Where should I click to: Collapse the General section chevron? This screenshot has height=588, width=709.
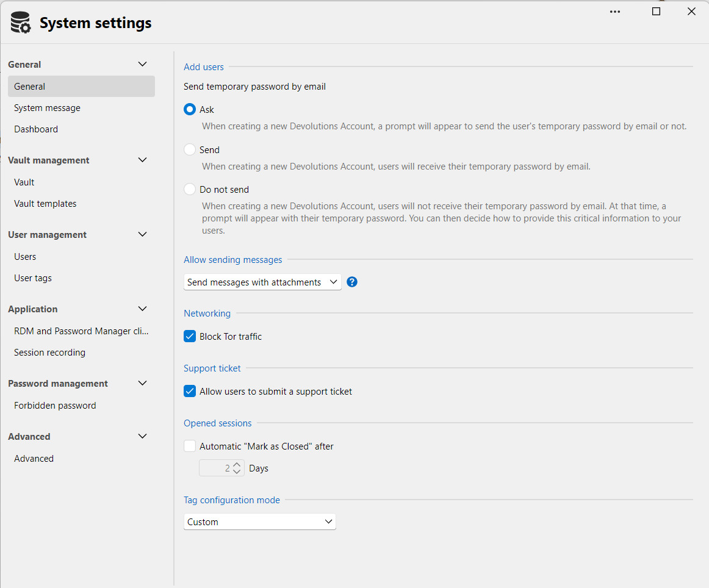click(142, 64)
